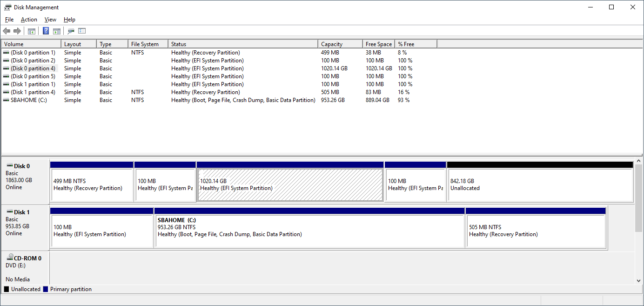Click the vertical scrollbar thumb in the disk pane
Image resolution: width=644 pixels, height=306 pixels.
pos(638,198)
